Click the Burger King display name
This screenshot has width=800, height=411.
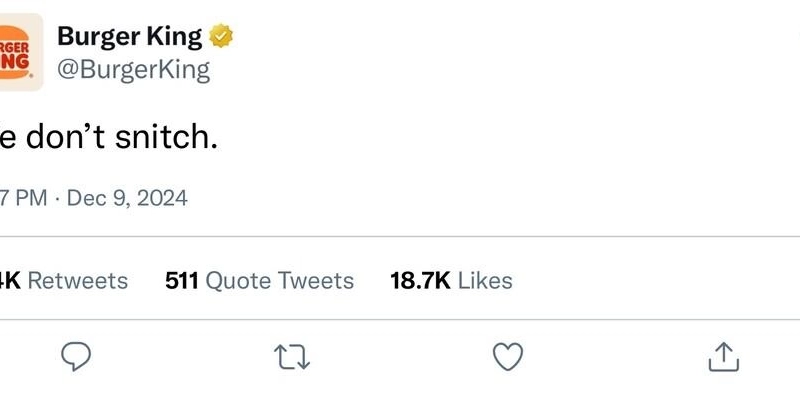[130, 37]
